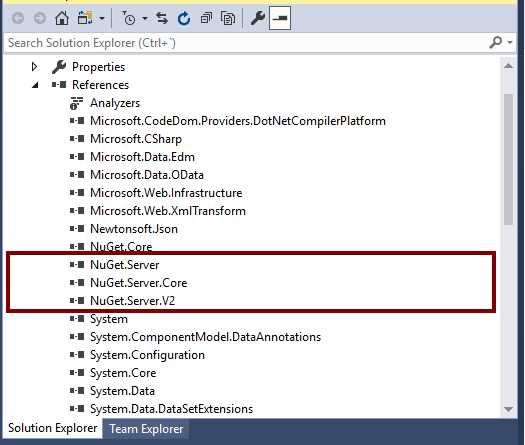Select System.Configuration reference

147,355
